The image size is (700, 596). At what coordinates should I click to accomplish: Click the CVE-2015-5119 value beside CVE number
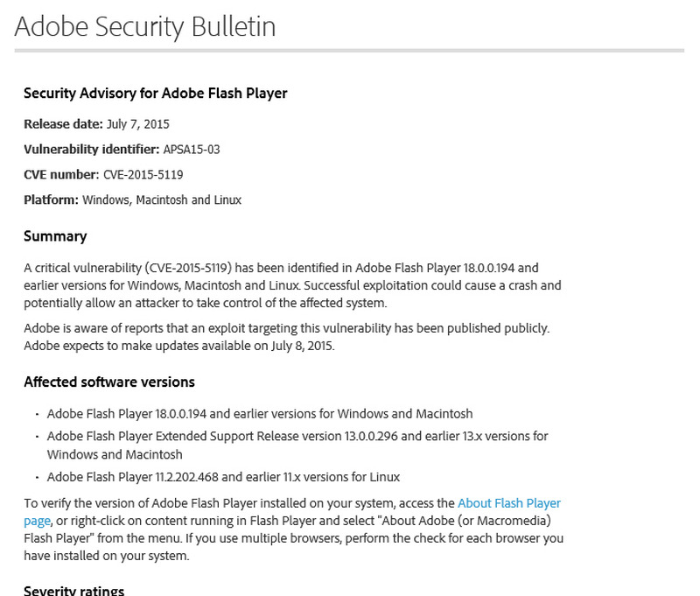pos(143,175)
